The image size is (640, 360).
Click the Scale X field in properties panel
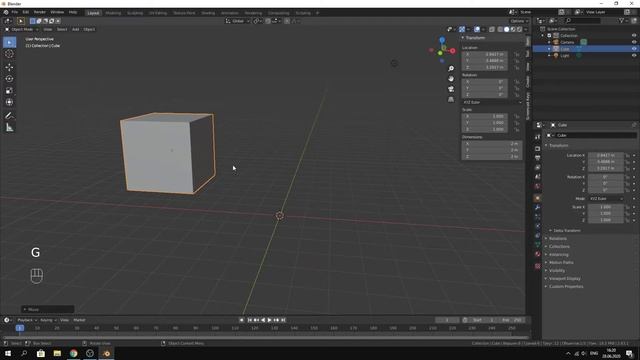(x=606, y=207)
